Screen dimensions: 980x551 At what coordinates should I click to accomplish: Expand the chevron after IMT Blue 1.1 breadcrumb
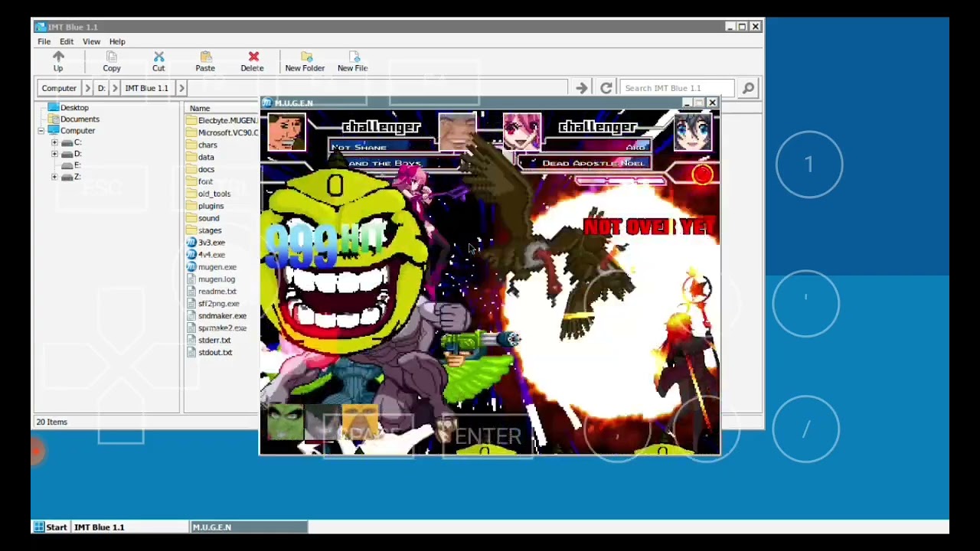pos(181,88)
